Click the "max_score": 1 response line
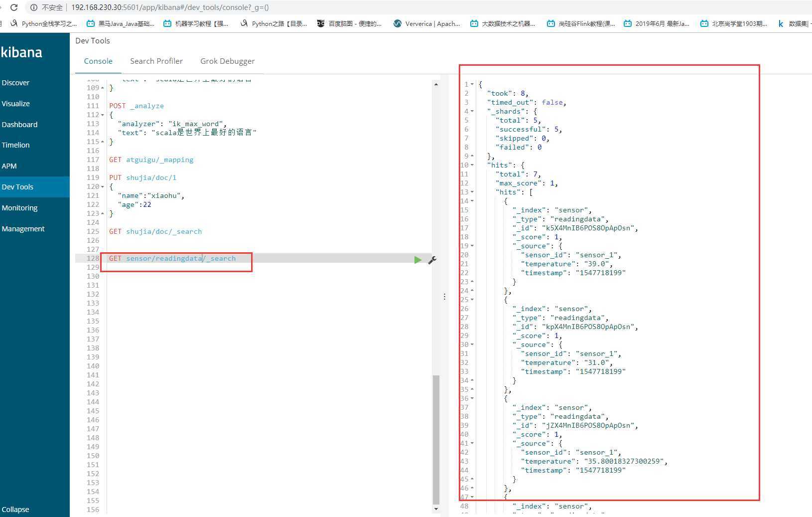 click(527, 183)
